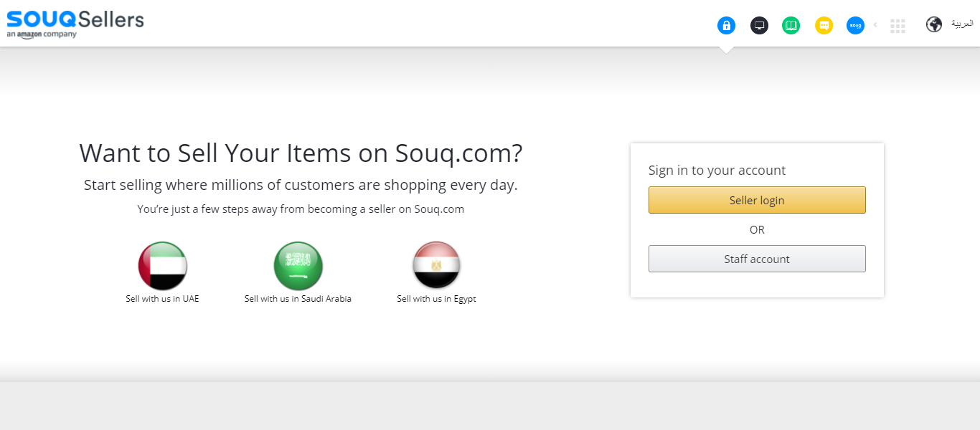Switch language to العربية
The height and width of the screenshot is (430, 980).
pos(962,24)
